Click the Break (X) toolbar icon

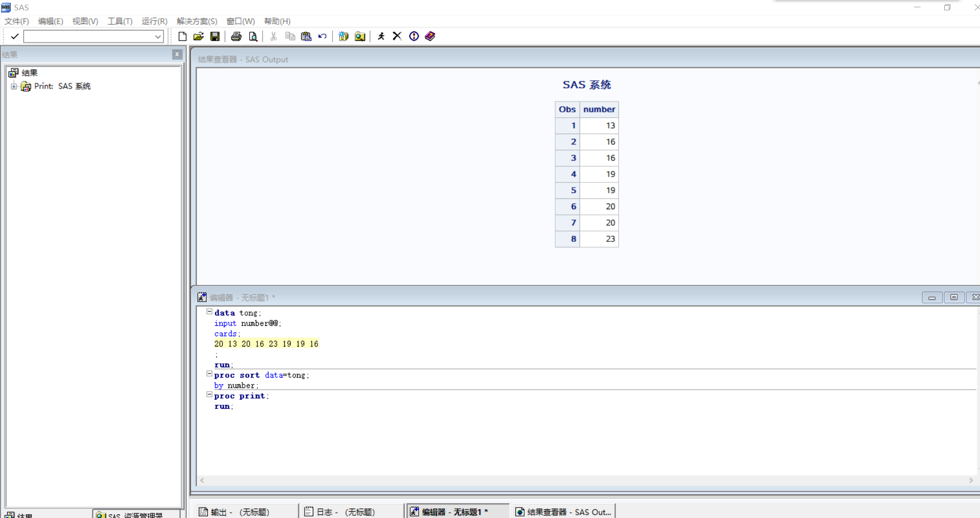pyautogui.click(x=397, y=36)
